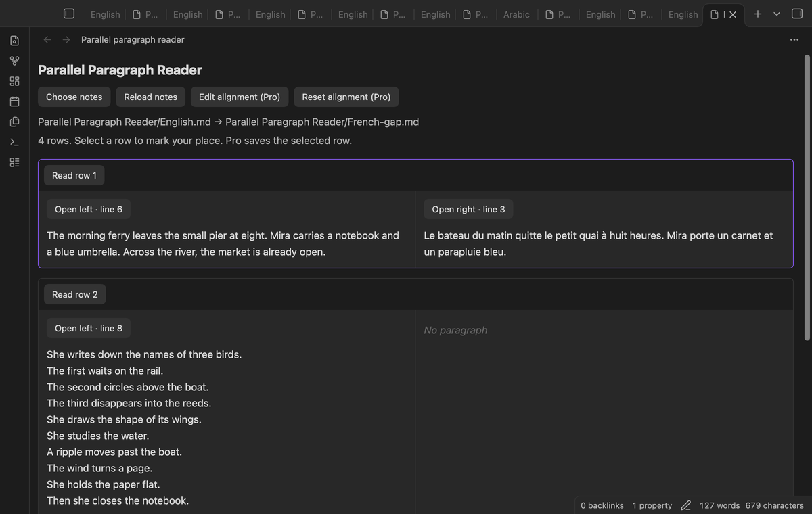812x514 pixels.
Task: Click 'A ripple moves past the boat.'
Action: pyautogui.click(x=114, y=452)
